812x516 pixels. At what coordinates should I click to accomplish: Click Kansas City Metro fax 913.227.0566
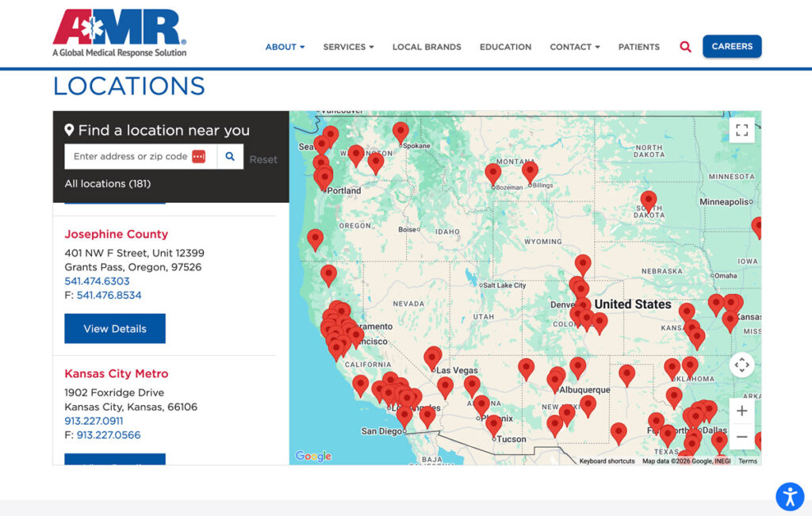coord(108,434)
